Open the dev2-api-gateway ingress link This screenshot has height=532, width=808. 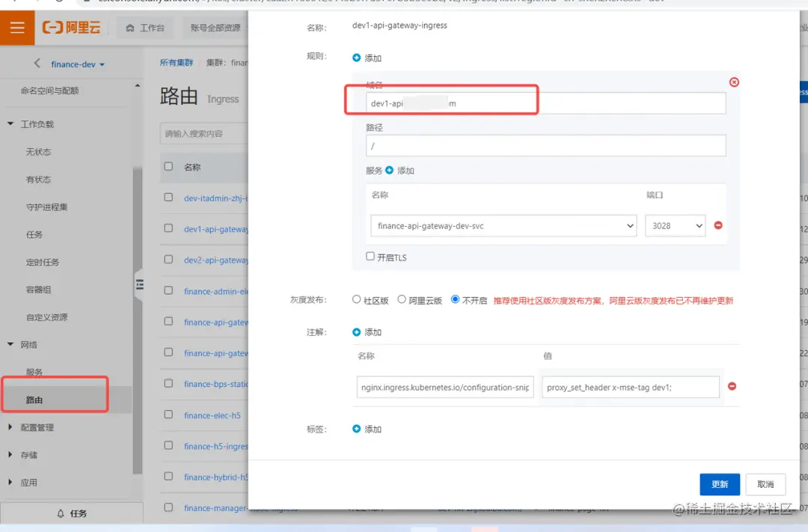(216, 260)
